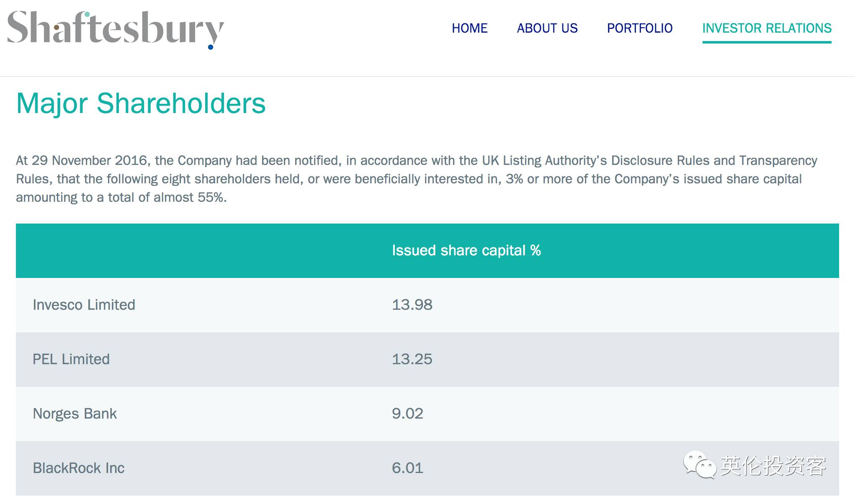Click the 13.25 percentage value

412,359
